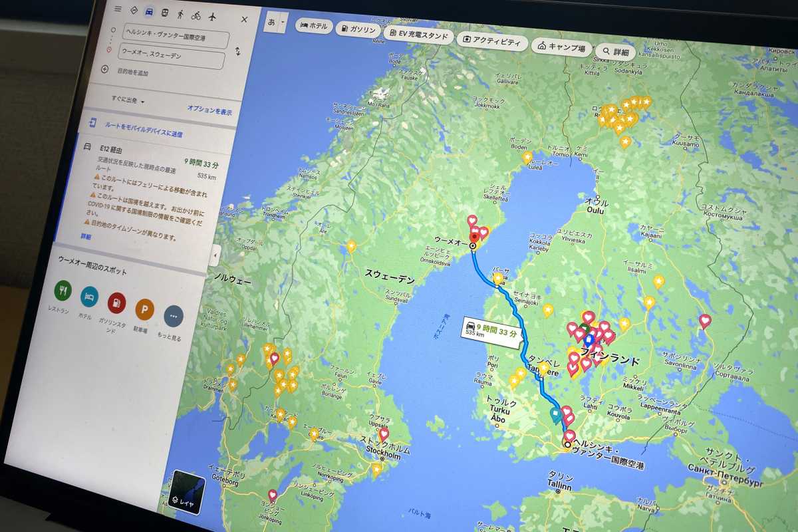798x532 pixels.
Task: Search nearby 駐車場 parking
Action: coord(144,309)
